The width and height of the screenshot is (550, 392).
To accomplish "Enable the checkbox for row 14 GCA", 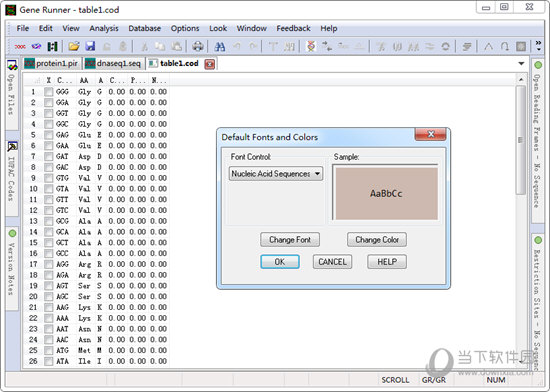I will point(48,232).
